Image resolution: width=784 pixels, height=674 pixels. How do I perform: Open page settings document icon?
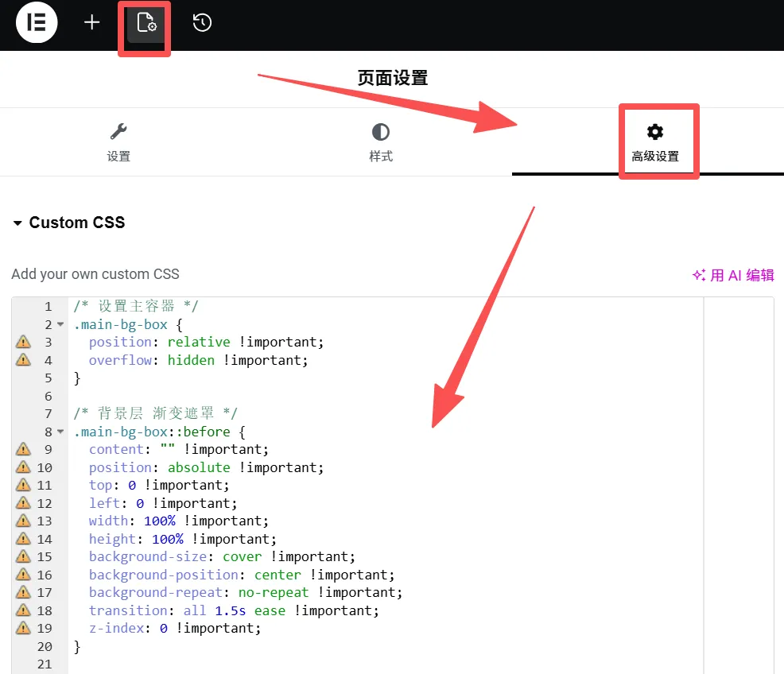[146, 22]
